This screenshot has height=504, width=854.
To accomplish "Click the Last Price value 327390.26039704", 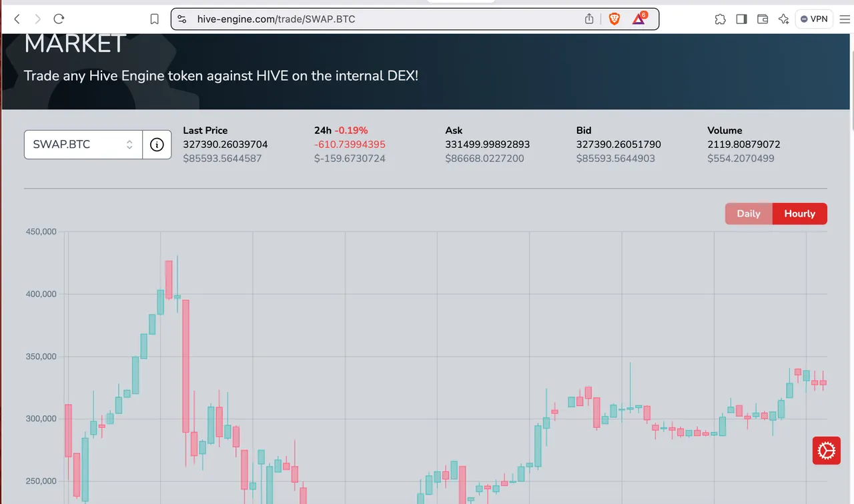I will 226,145.
